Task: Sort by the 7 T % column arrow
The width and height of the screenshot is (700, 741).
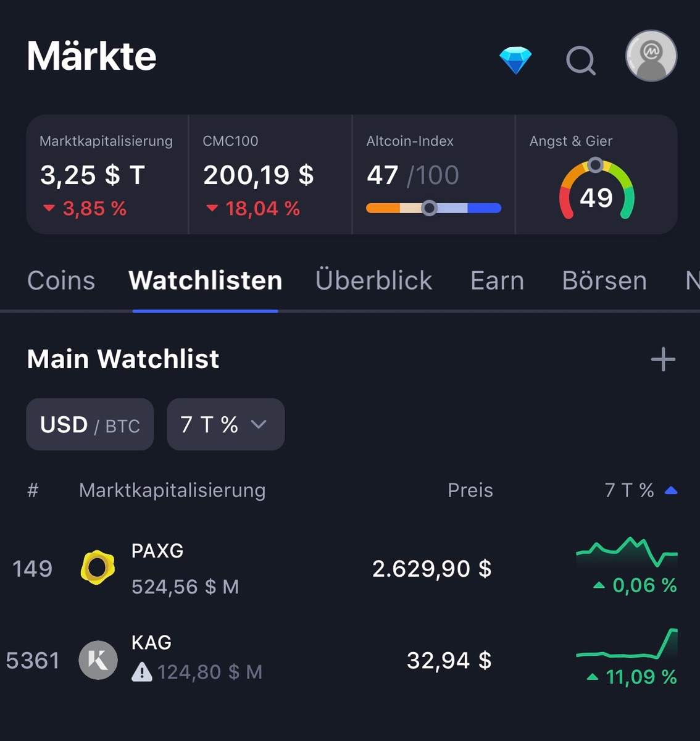Action: click(671, 490)
